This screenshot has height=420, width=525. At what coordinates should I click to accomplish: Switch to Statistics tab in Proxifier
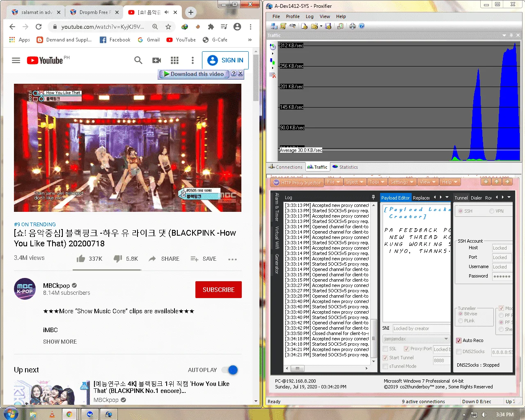345,167
